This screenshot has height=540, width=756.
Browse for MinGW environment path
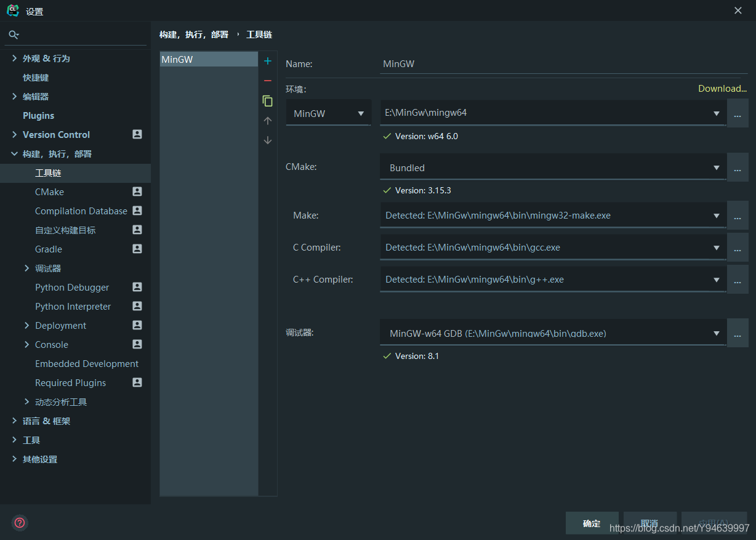coord(738,113)
